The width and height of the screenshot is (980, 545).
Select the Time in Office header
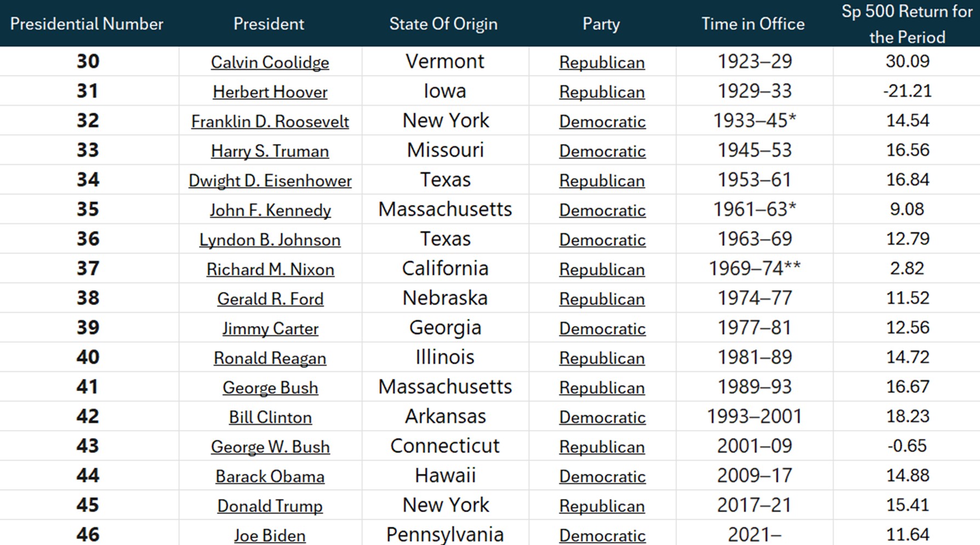[x=753, y=24]
